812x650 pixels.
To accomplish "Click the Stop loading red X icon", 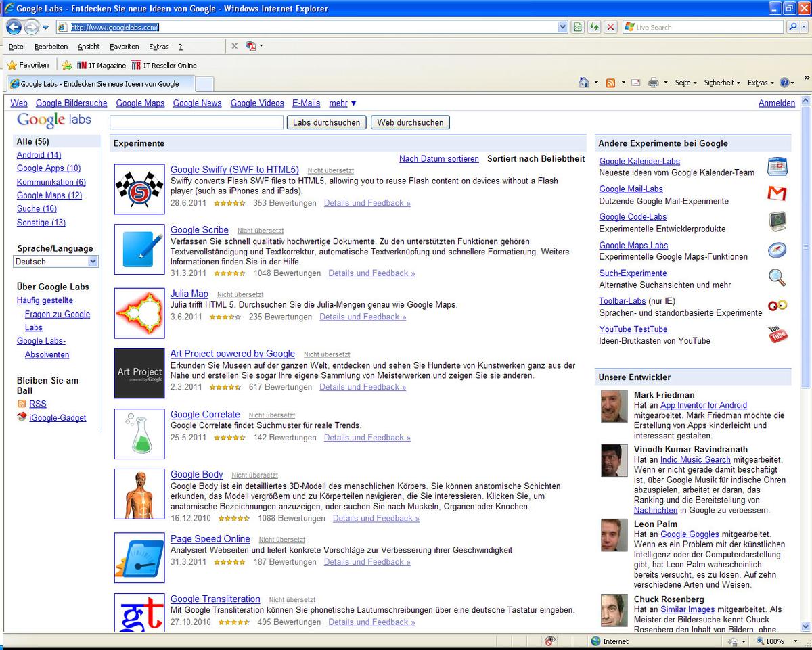I will [x=610, y=27].
